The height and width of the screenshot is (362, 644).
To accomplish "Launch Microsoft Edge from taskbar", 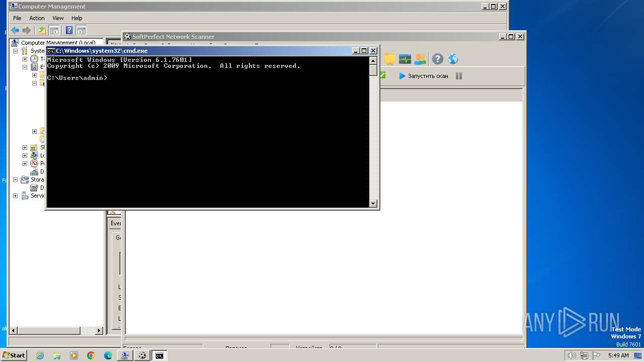I will coord(108,355).
